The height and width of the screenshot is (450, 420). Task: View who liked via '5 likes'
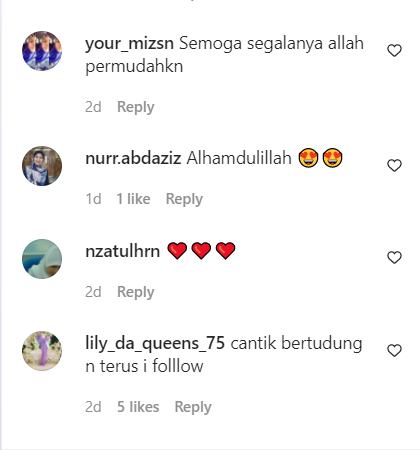point(138,407)
